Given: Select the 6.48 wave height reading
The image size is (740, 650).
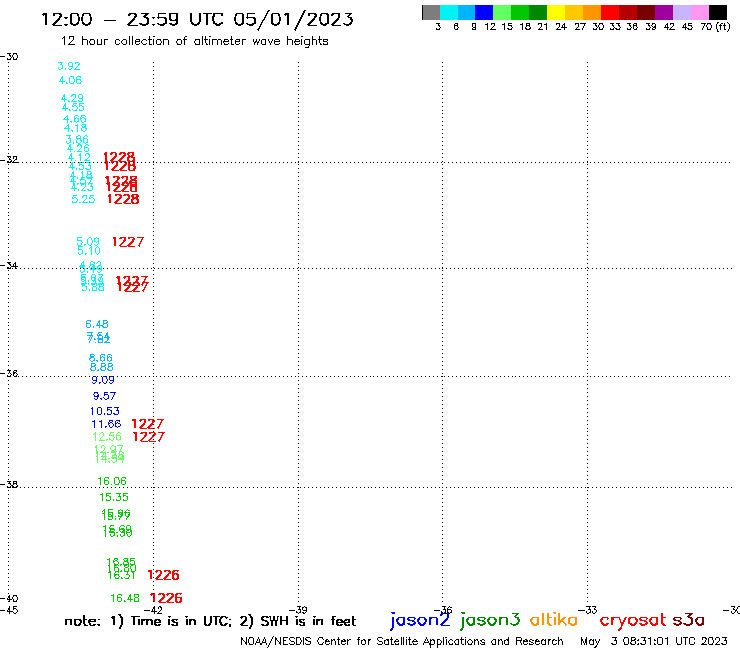Looking at the screenshot, I should [97, 324].
